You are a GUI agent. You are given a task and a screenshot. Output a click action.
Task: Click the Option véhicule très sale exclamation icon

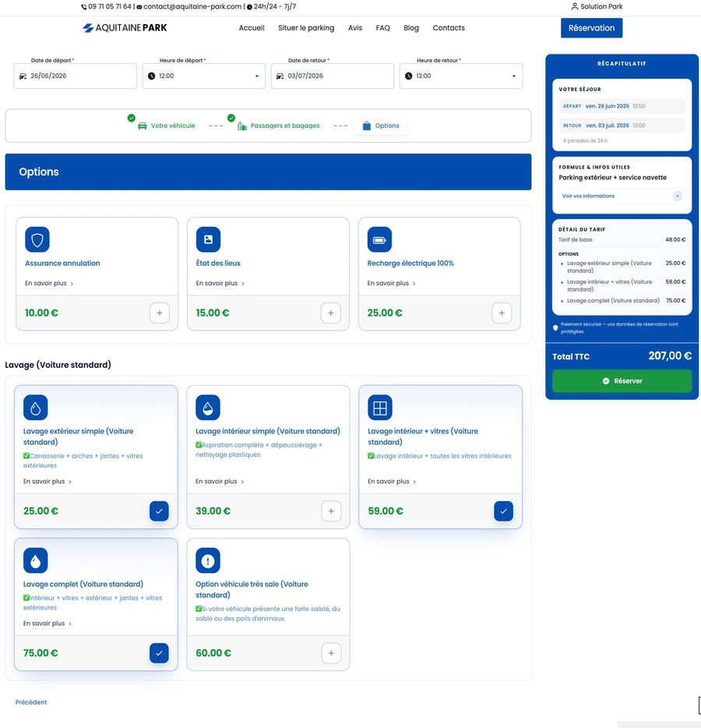tap(208, 560)
